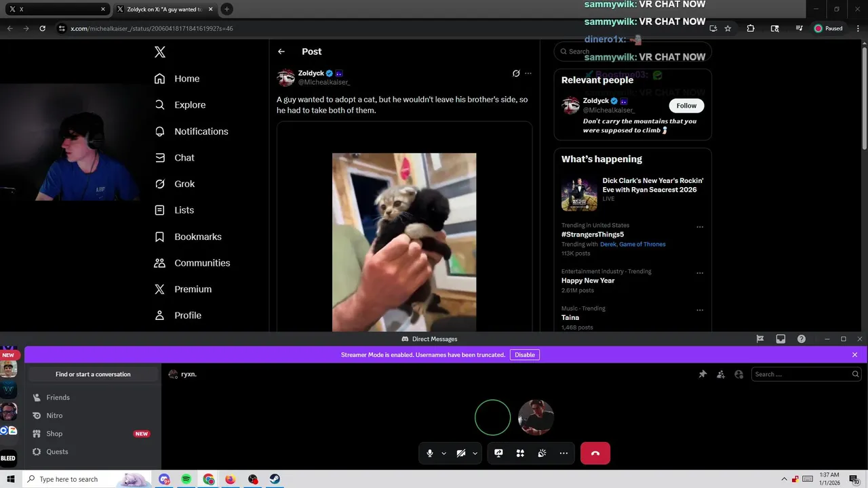Image resolution: width=868 pixels, height=488 pixels.
Task: Toggle the user profile panel in Discord
Action: (x=739, y=374)
